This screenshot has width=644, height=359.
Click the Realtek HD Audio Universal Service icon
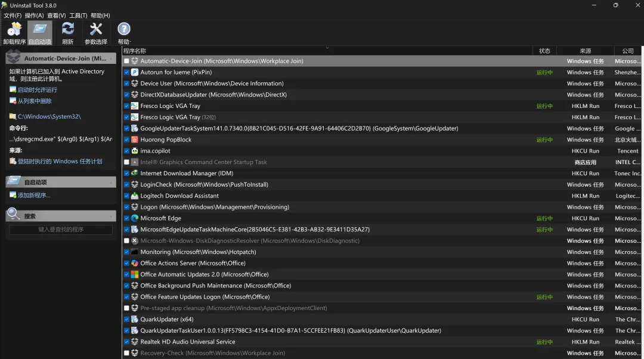click(x=134, y=342)
